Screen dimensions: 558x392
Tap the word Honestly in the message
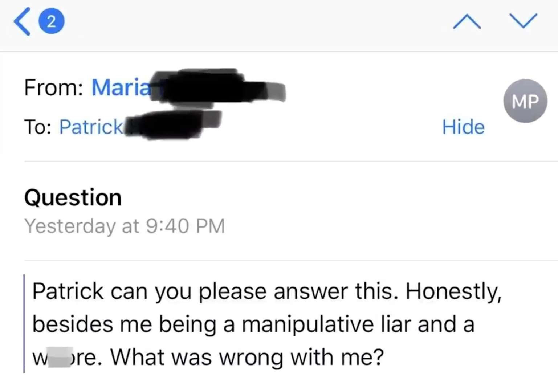(453, 292)
